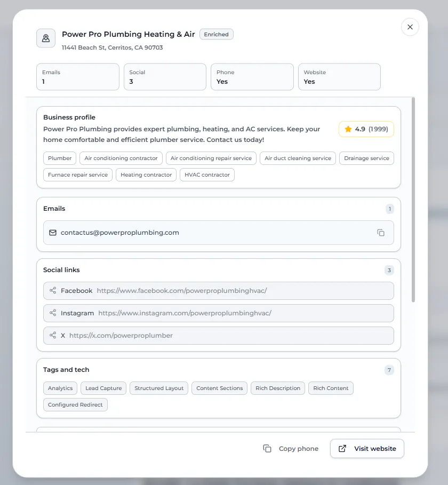Click the Air duct cleaning service tag
This screenshot has height=485, width=448.
(x=298, y=158)
